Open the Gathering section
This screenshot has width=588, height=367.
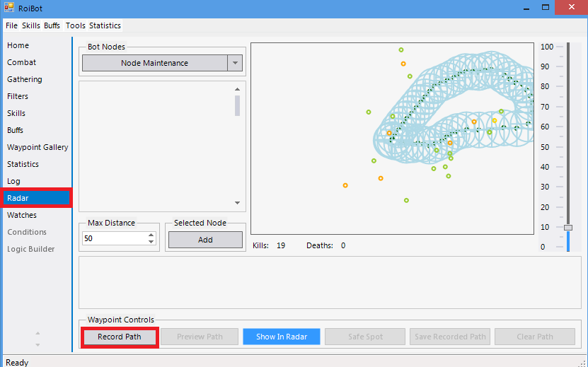click(24, 79)
